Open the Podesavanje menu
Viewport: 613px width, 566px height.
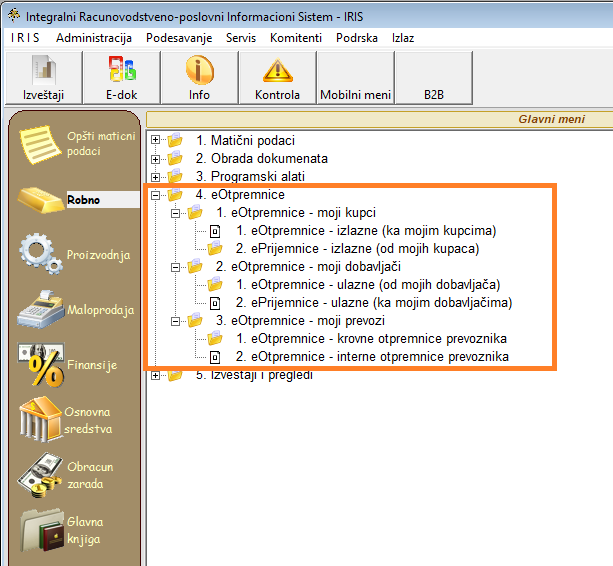click(178, 38)
